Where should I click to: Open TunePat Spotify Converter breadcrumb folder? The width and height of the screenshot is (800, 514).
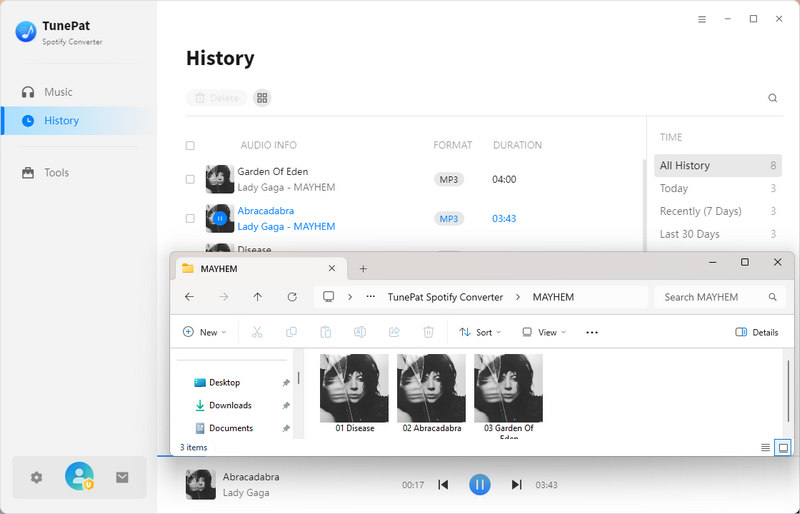pos(445,297)
